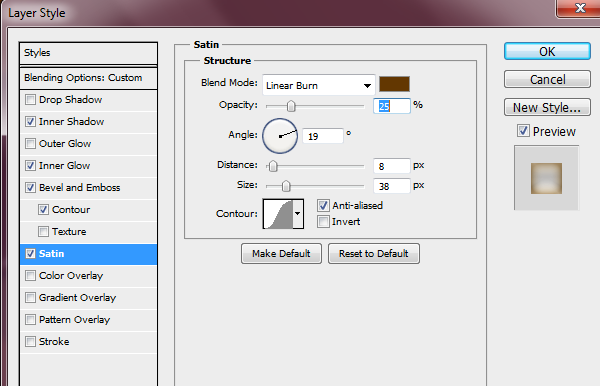Click the Size value field

pyautogui.click(x=391, y=186)
